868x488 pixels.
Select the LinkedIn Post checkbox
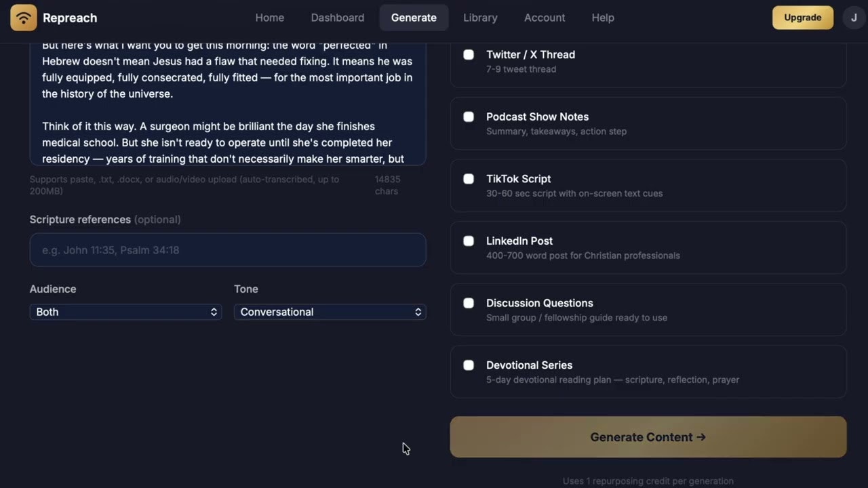[x=469, y=241]
